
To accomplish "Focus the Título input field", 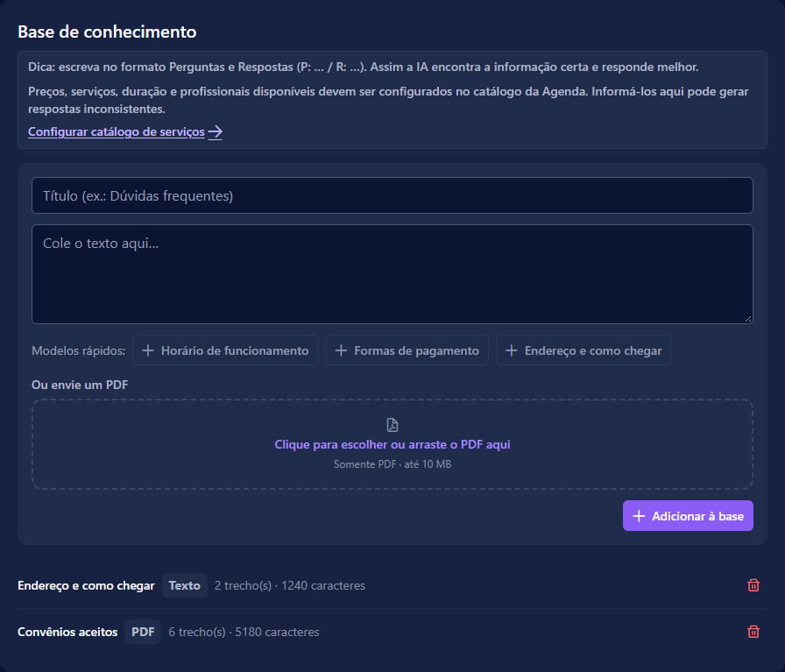I will point(392,195).
